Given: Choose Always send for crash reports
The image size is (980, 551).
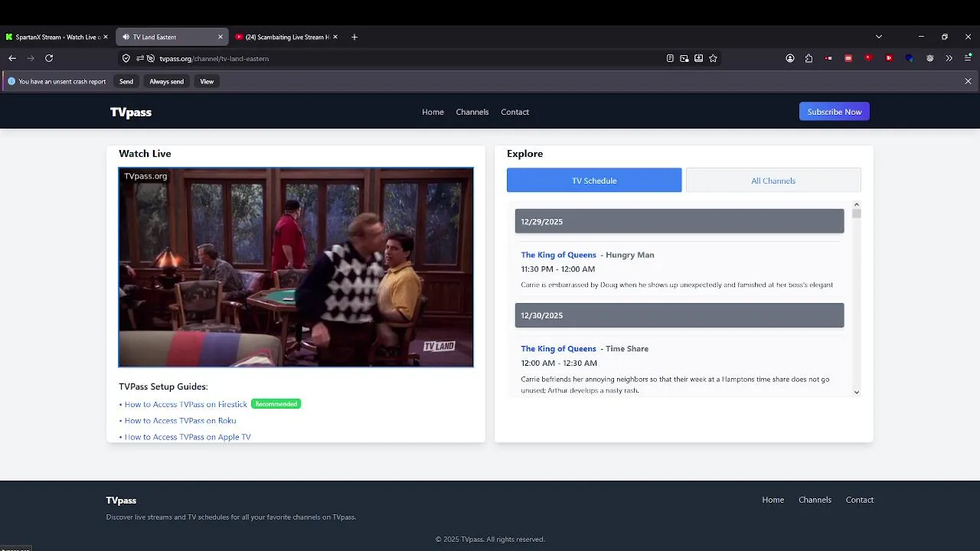Looking at the screenshot, I should [x=166, y=81].
